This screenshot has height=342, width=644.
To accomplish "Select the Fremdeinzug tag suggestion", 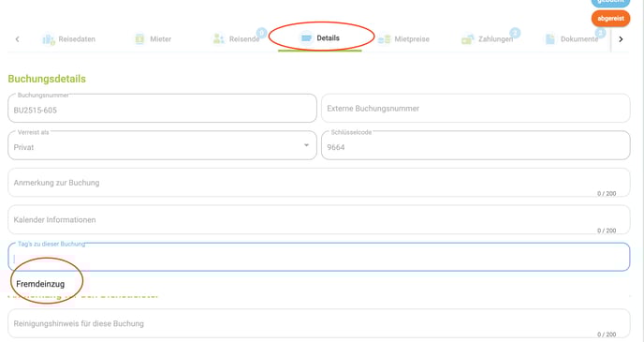I will point(40,284).
